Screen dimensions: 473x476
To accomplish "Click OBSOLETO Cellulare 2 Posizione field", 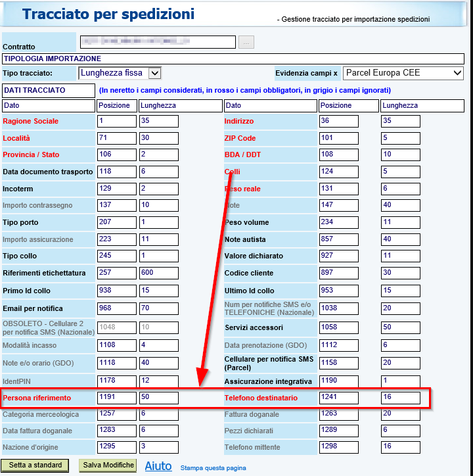I will click(117, 327).
